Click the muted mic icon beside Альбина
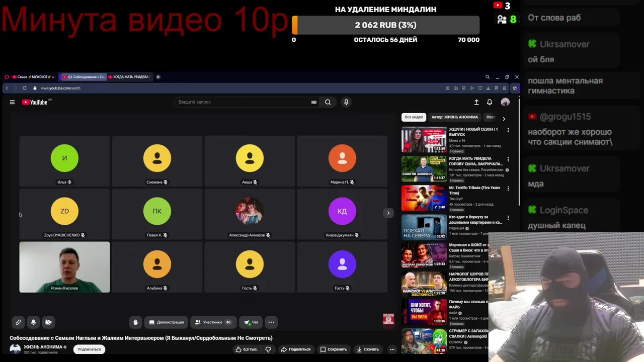The image size is (644, 362). (165, 288)
